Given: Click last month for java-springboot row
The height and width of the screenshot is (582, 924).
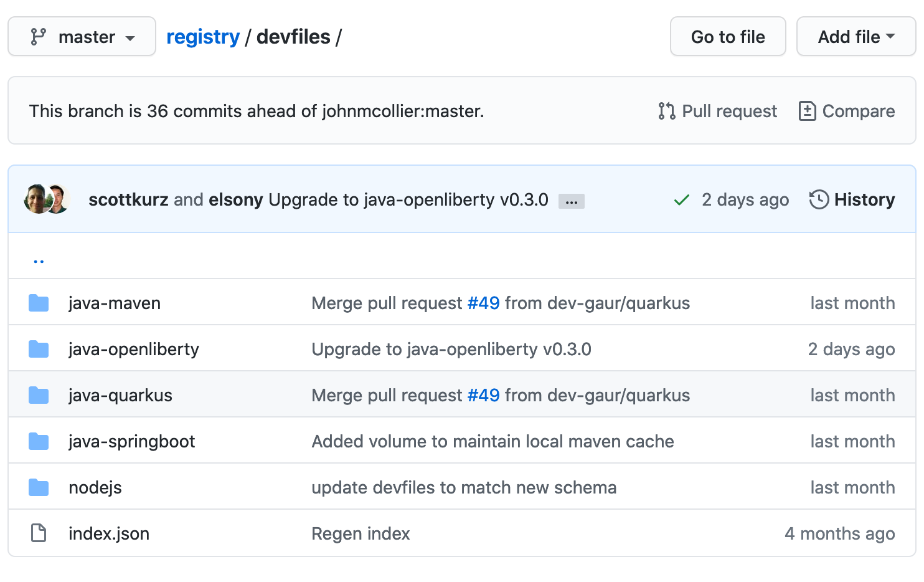Looking at the screenshot, I should [852, 441].
